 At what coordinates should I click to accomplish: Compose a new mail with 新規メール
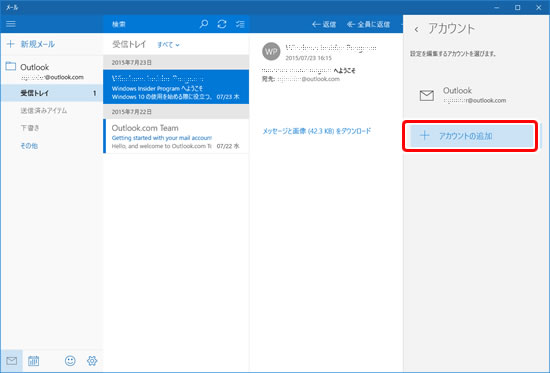31,44
